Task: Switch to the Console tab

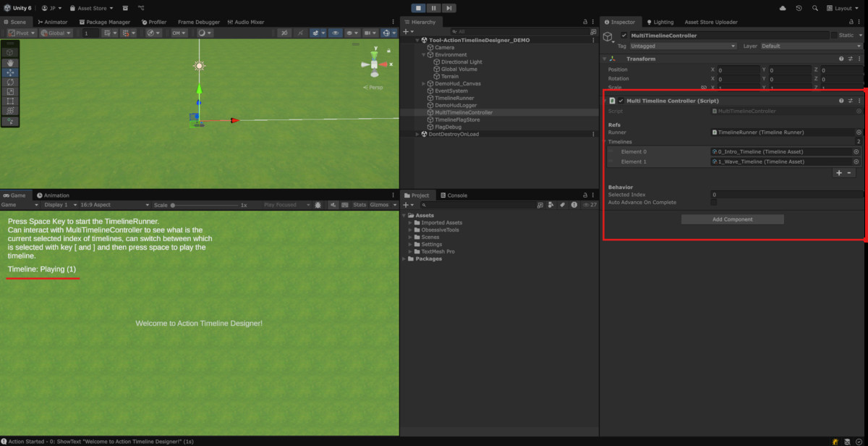Action: [456, 195]
